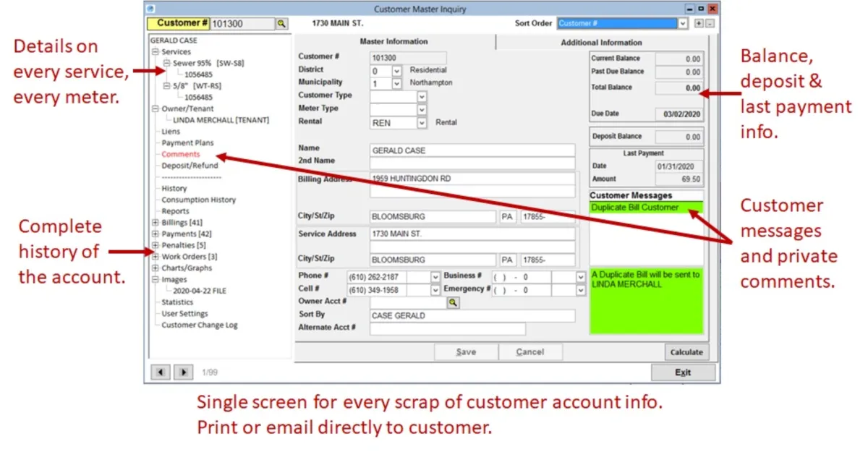
Task: Select green Duplicate Bill Customer message
Action: [646, 208]
